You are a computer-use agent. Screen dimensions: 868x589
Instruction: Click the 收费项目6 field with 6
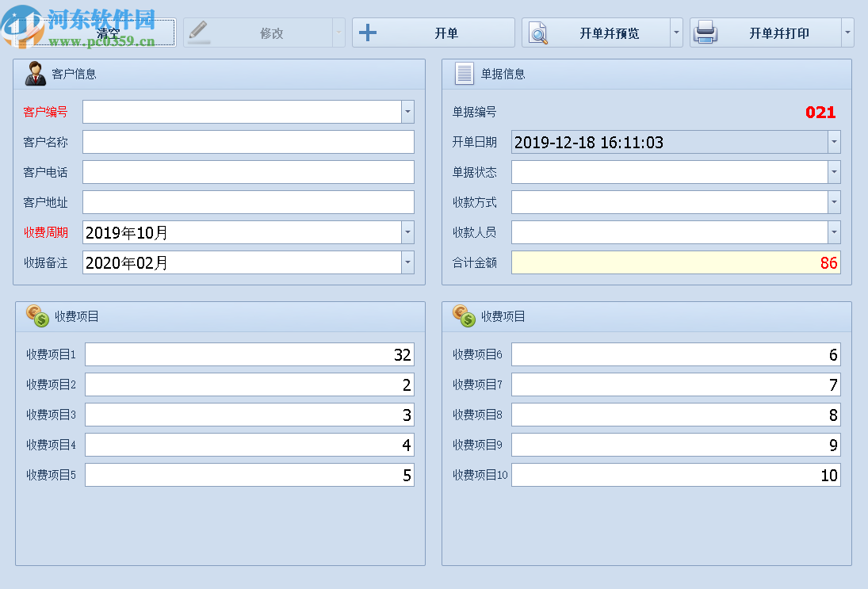pos(676,354)
